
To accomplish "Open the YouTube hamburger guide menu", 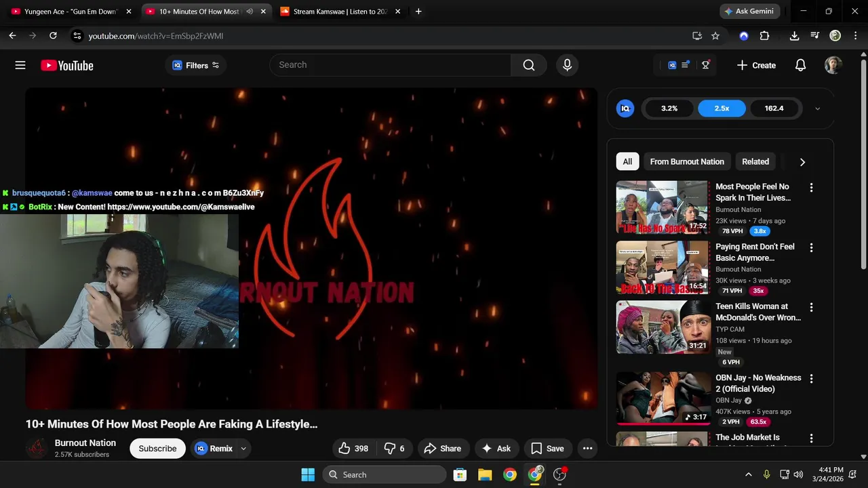I will pyautogui.click(x=20, y=65).
